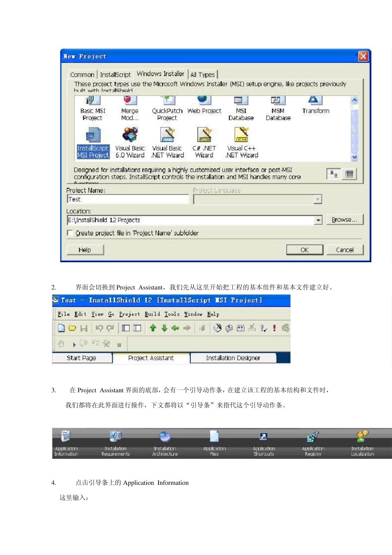Open the Project Assistant tab

point(151,358)
